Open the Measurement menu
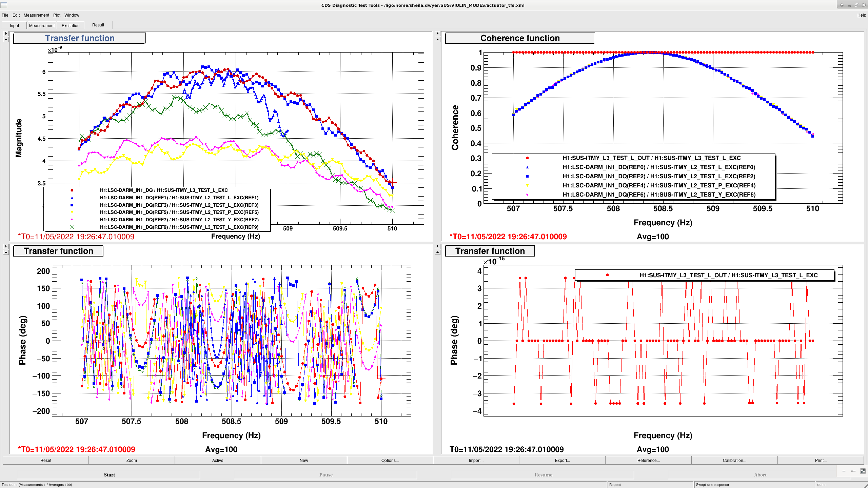The image size is (868, 488). (x=36, y=15)
